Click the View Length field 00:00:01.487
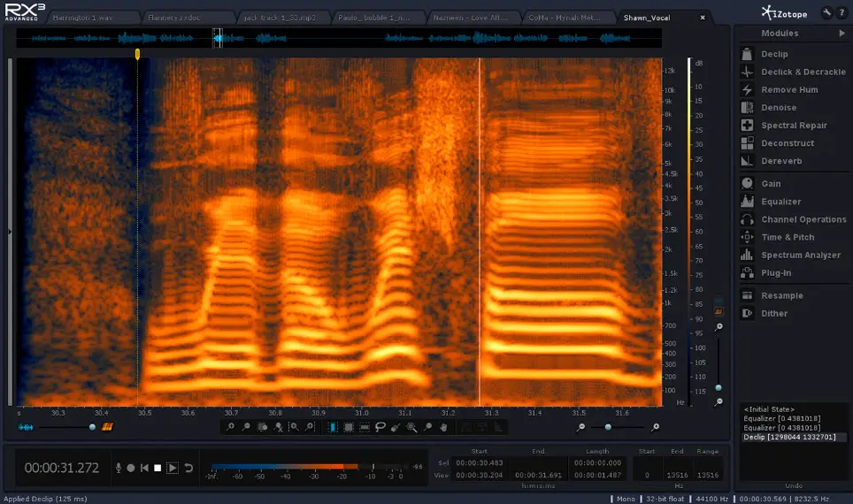853x504 pixels. (x=597, y=475)
